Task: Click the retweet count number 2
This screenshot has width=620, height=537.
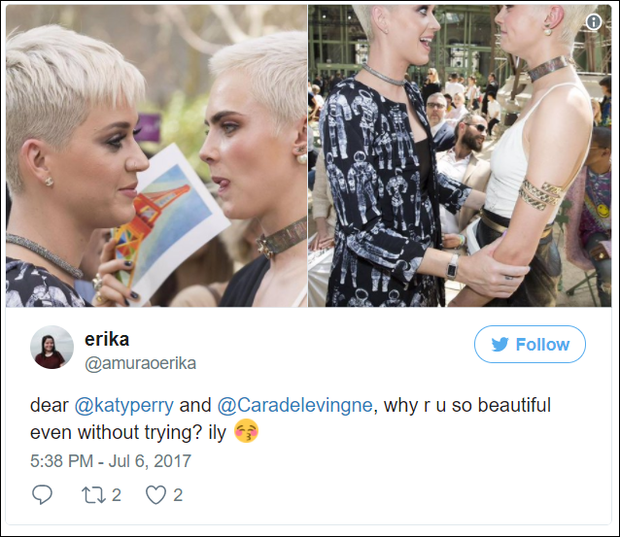Action: (x=116, y=495)
